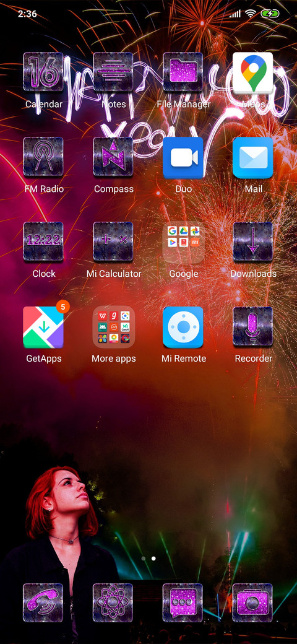Viewport: 297px width, 644px height.
Task: Tap the Wi-Fi status icon
Action: click(x=250, y=14)
